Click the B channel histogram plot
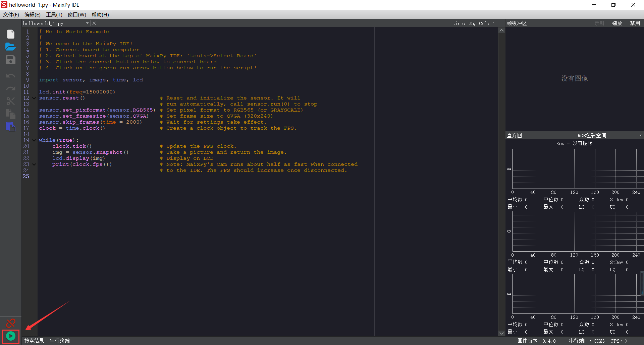 pos(578,294)
